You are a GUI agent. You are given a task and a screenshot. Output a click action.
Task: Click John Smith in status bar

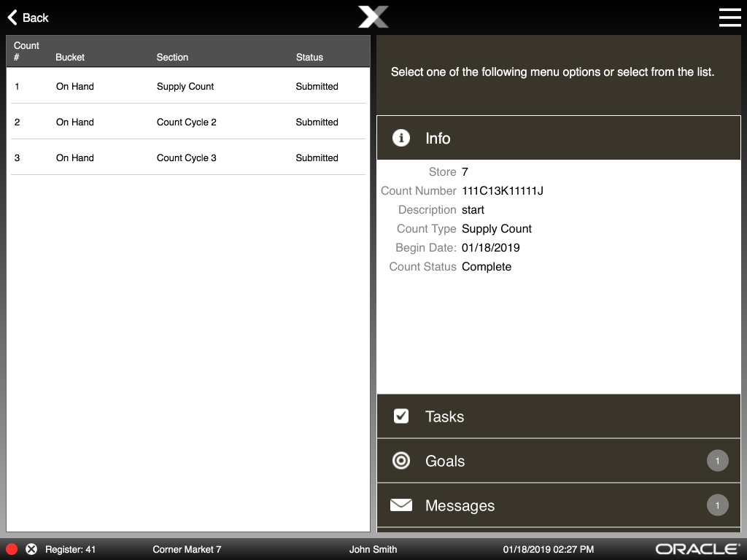click(x=373, y=549)
